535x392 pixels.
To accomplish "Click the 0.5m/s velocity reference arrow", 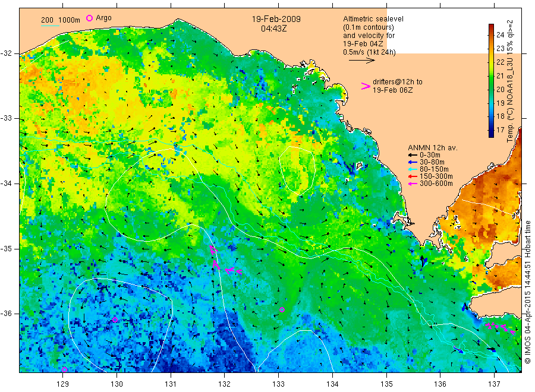I will 361,61.
